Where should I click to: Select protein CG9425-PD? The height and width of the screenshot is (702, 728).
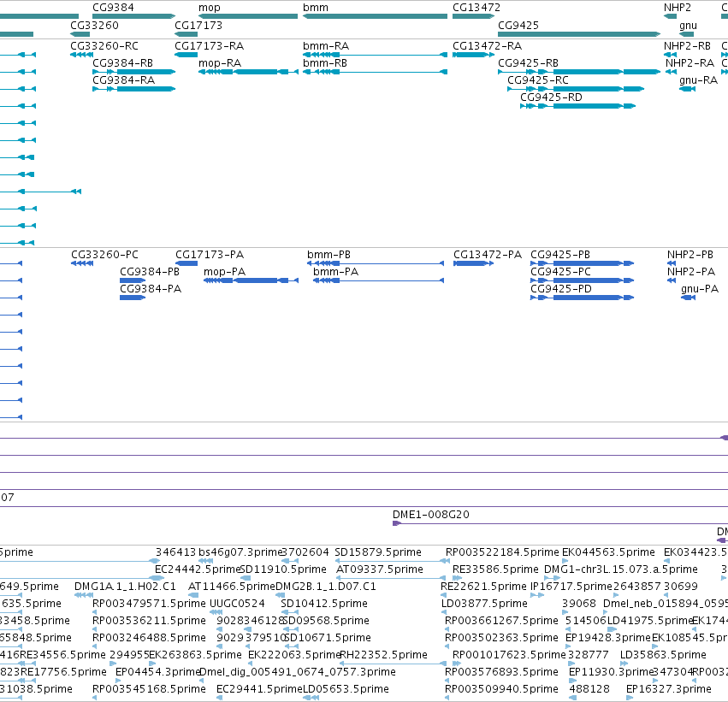click(x=582, y=298)
